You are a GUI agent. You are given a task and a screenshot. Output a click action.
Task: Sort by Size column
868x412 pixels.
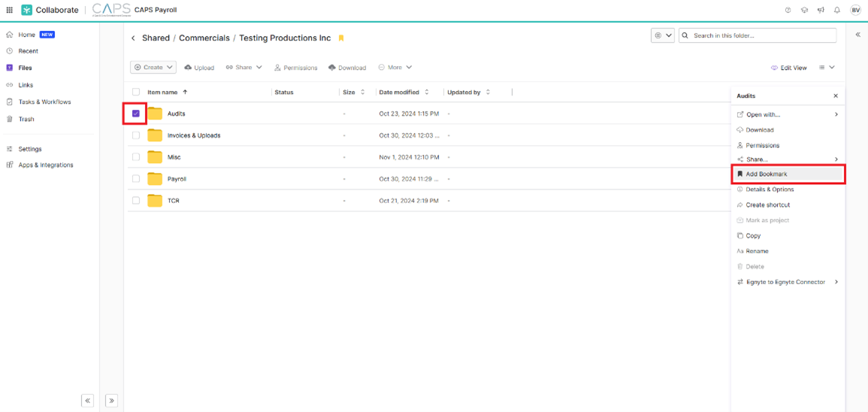[354, 92]
